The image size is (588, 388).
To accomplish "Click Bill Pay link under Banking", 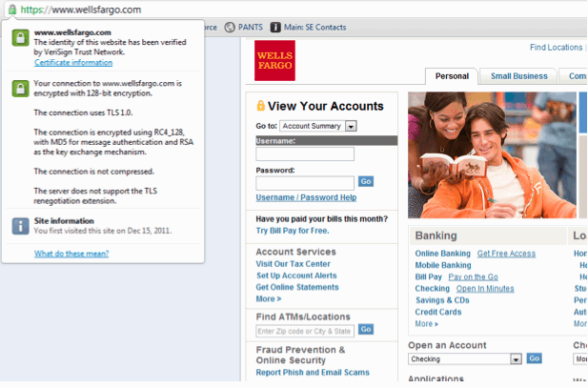I will [x=428, y=276].
